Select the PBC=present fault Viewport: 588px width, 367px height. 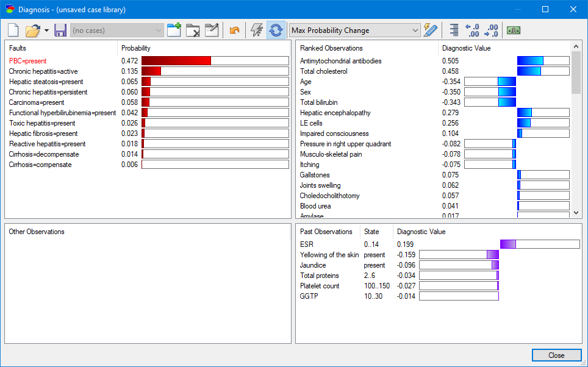pyautogui.click(x=27, y=61)
